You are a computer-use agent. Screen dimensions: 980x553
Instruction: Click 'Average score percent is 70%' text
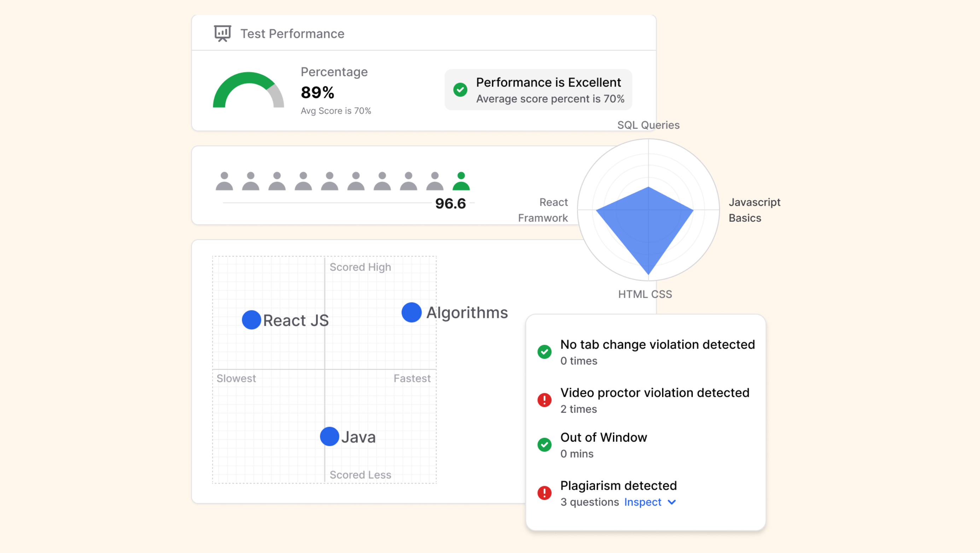point(550,99)
